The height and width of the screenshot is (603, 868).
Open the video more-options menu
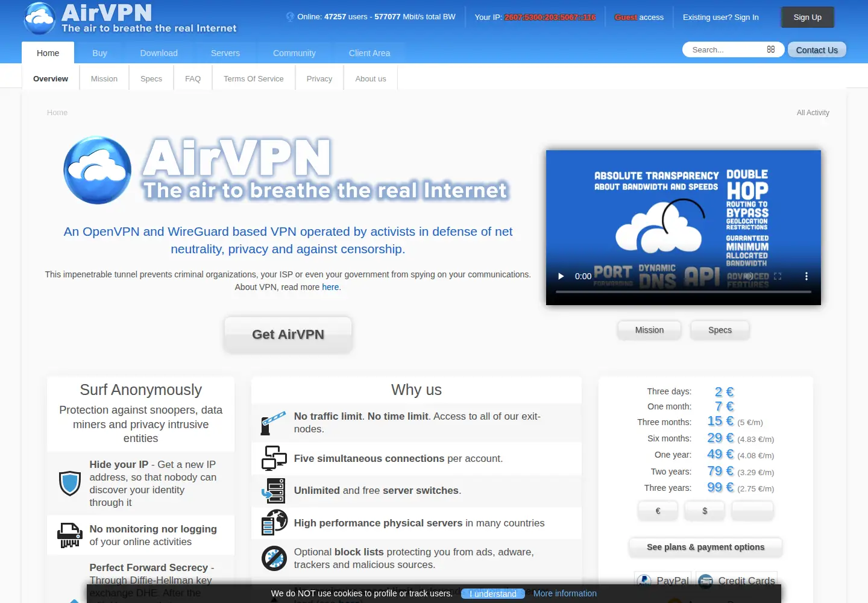pyautogui.click(x=807, y=276)
